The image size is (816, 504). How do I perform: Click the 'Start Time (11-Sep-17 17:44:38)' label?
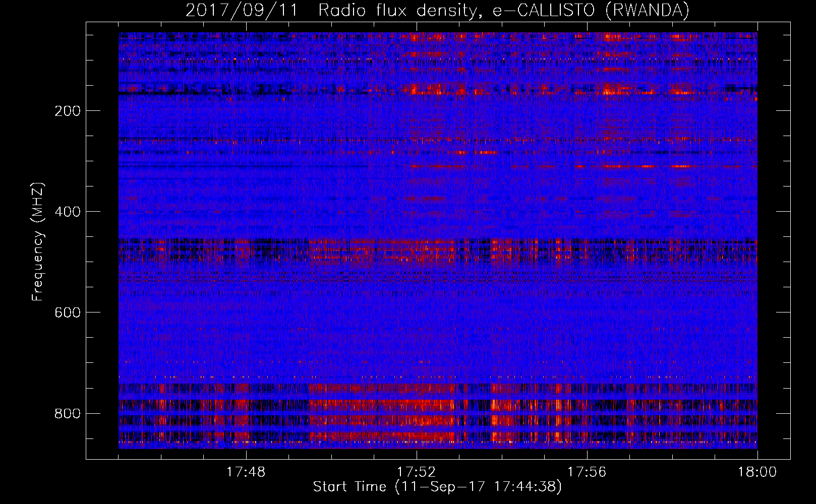[437, 487]
